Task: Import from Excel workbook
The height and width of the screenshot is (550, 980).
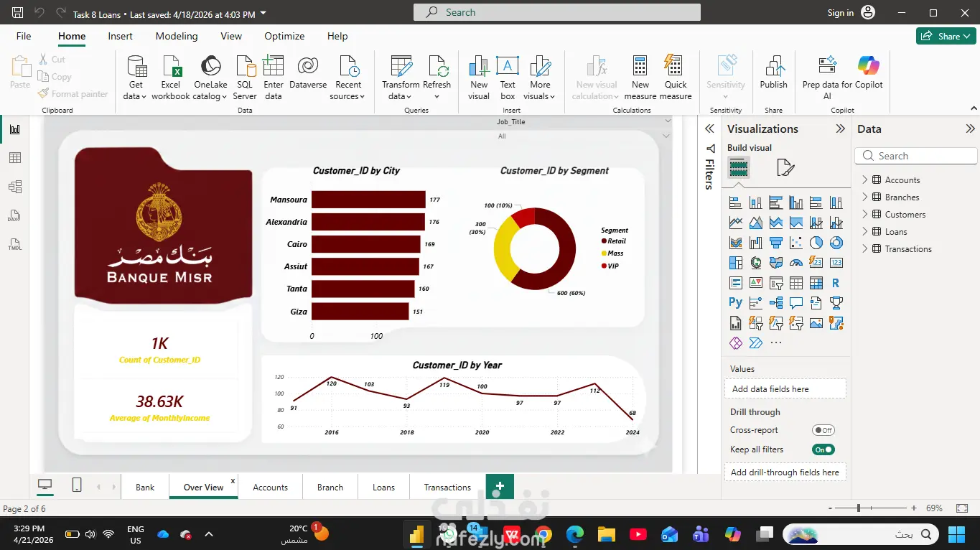Action: point(171,78)
